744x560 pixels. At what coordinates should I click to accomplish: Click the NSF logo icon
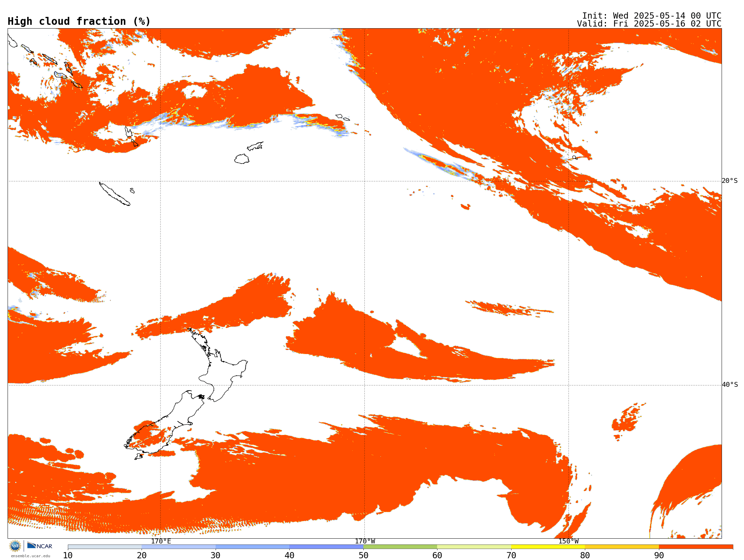click(15, 546)
